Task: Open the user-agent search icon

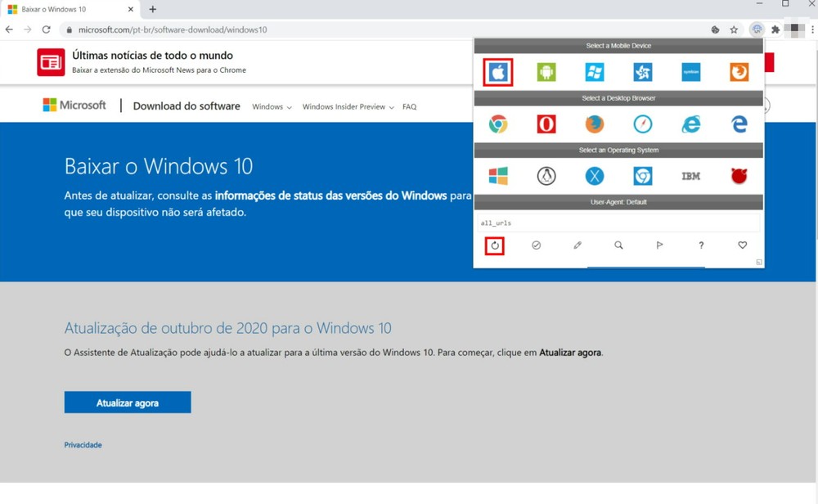Action: tap(618, 245)
